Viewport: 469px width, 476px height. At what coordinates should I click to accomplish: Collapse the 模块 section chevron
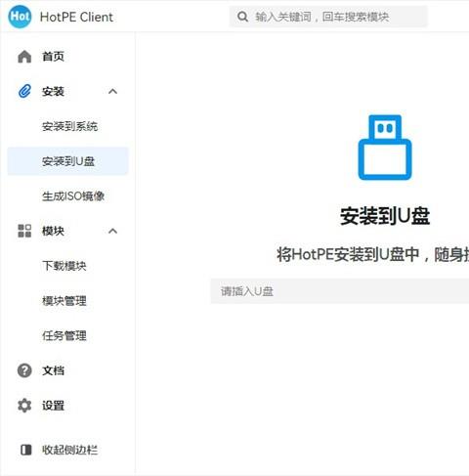pos(112,231)
